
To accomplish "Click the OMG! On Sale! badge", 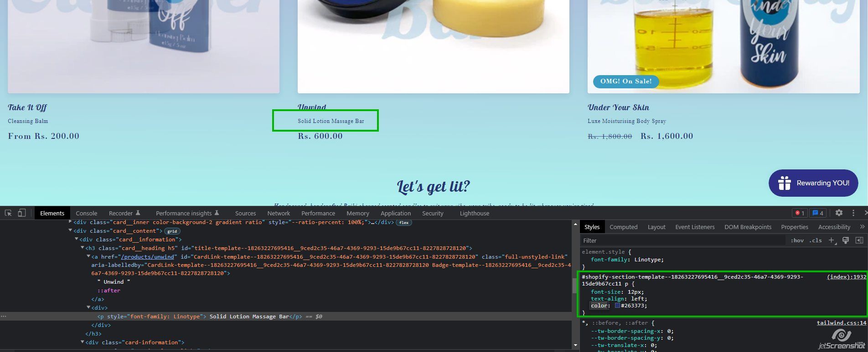I will click(626, 82).
